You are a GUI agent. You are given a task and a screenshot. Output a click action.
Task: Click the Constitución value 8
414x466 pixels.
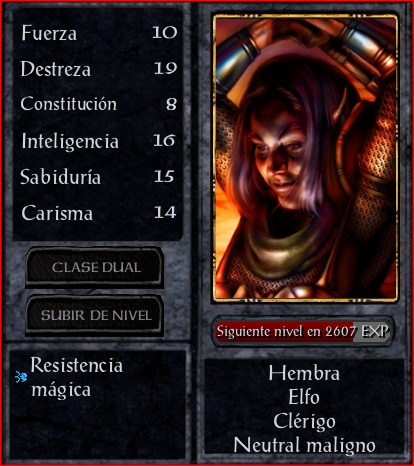point(171,104)
